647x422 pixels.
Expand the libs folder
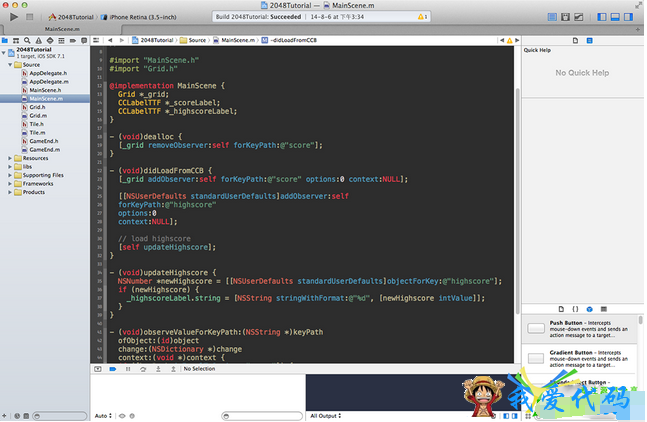point(10,167)
